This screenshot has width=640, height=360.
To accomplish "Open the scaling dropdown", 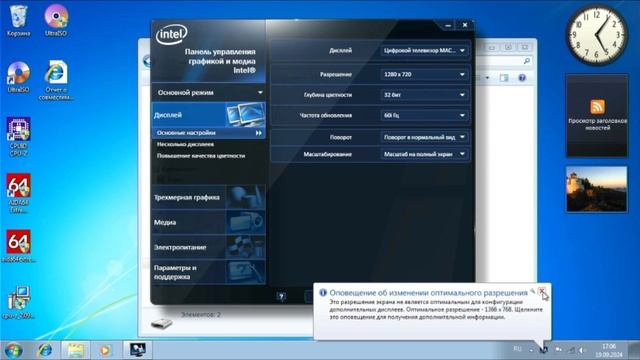I will coord(424,154).
